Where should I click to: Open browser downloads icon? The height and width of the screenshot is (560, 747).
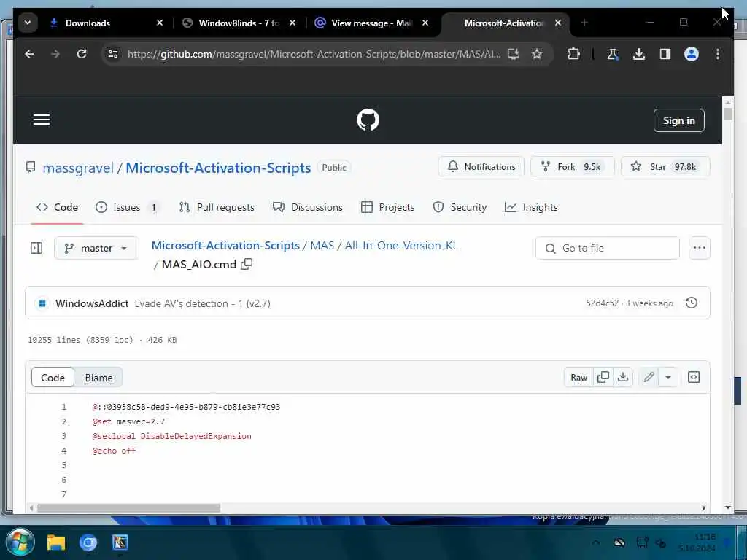click(639, 54)
